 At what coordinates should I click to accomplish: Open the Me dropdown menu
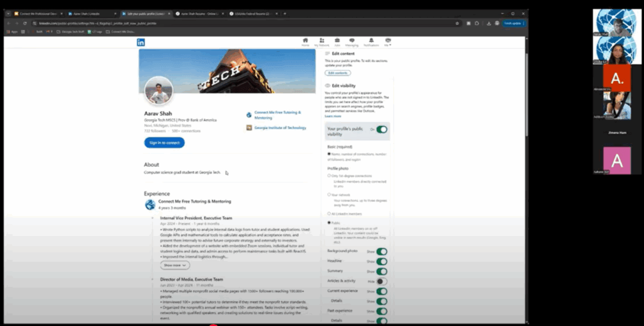pos(387,42)
